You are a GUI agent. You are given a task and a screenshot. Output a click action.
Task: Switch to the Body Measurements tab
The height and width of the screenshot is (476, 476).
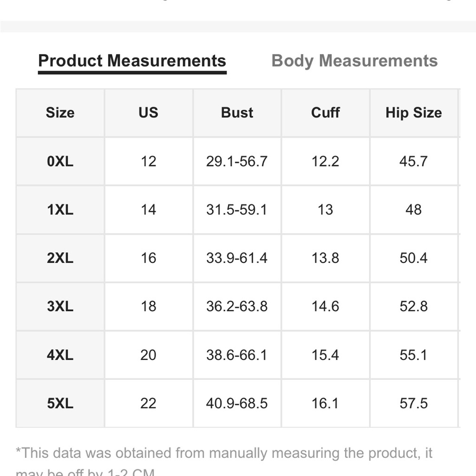[x=354, y=61]
